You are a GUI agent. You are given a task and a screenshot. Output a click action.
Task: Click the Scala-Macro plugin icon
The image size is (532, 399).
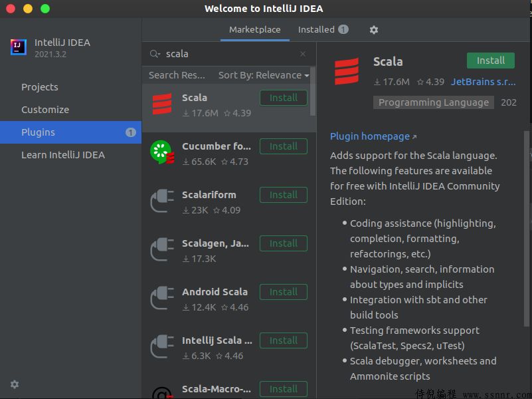click(163, 392)
